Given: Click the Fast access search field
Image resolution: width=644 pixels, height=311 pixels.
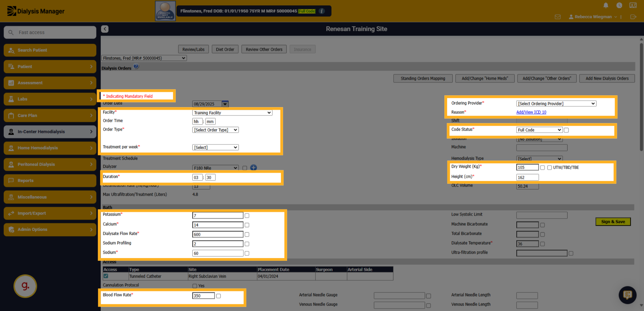Looking at the screenshot, I should (x=50, y=32).
